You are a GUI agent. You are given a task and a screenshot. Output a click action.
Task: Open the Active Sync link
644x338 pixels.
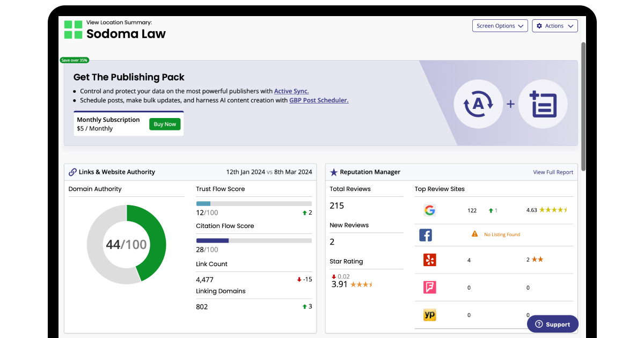pyautogui.click(x=291, y=91)
